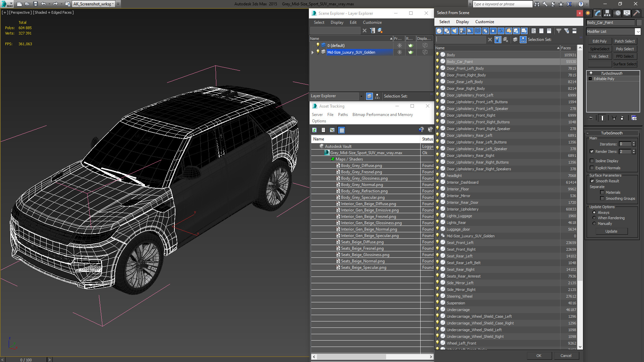Viewport: 644px width, 362px height.
Task: Toggle Display Geometry filter in Select From Scene
Action: point(439,31)
